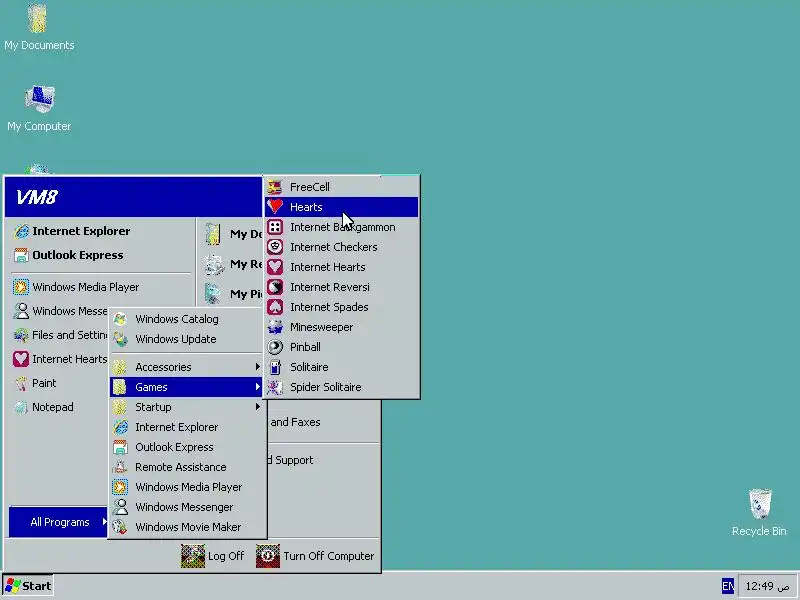The height and width of the screenshot is (600, 800).
Task: Select Pinball from the Games menu
Action: [x=342, y=347]
